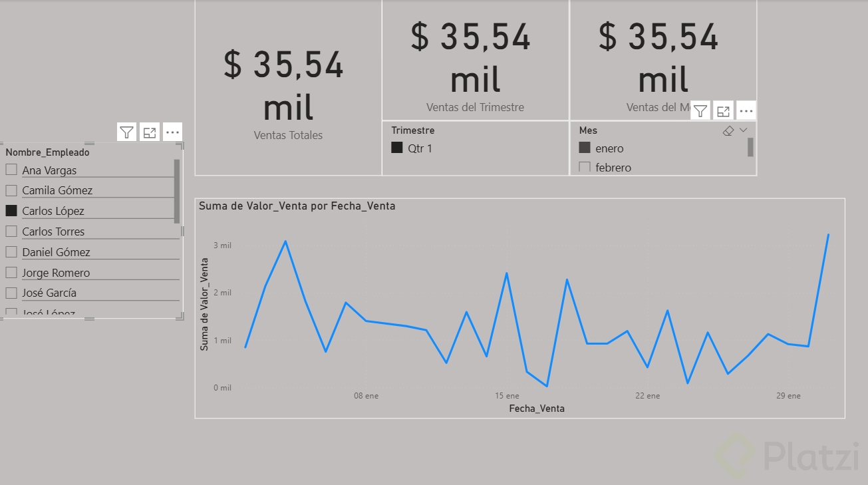Click the Mes slicer scrollbar
This screenshot has height=485, width=868.
[x=750, y=147]
